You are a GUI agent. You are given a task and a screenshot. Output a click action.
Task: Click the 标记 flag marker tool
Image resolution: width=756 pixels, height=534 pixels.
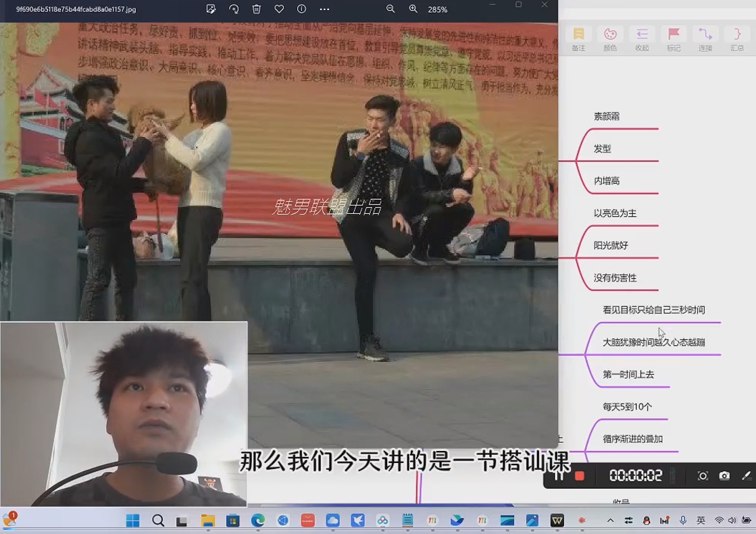tap(674, 38)
